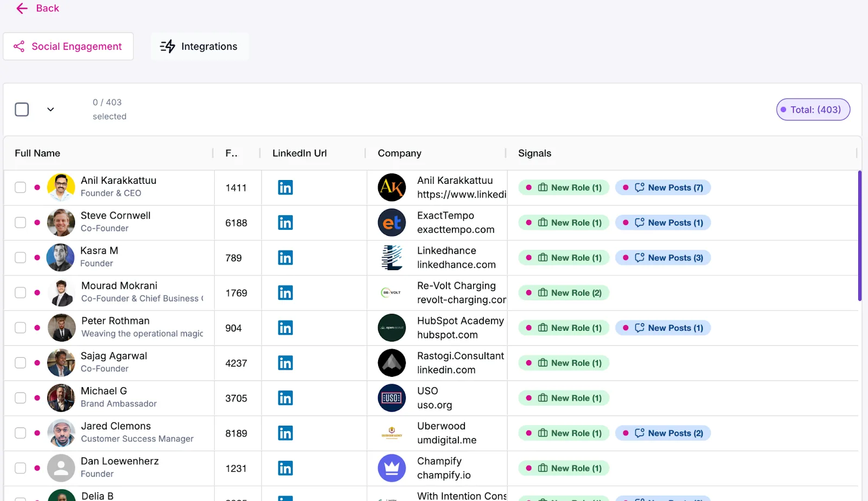
Task: Click the table's vertical scrollbar
Action: point(860,236)
